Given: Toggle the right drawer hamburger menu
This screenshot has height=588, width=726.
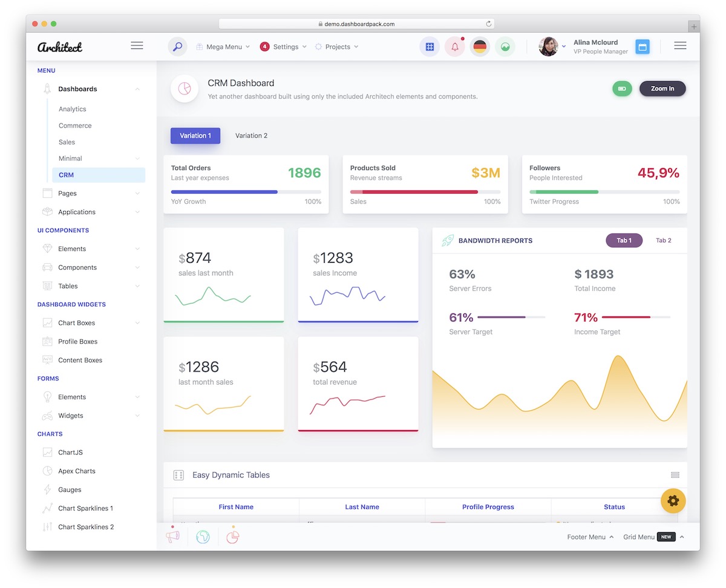Looking at the screenshot, I should pyautogui.click(x=680, y=46).
